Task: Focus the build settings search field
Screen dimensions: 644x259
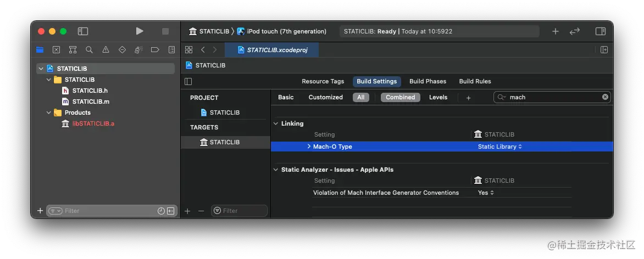Action: (x=552, y=97)
